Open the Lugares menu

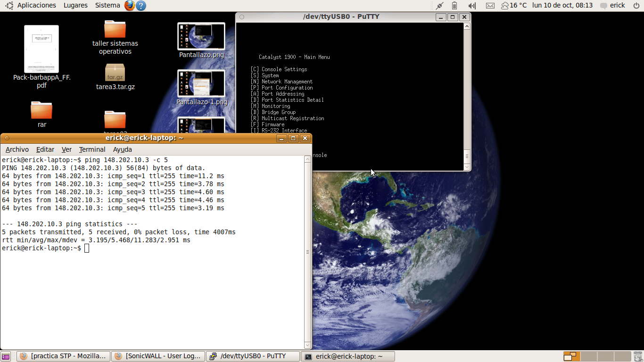coord(75,5)
